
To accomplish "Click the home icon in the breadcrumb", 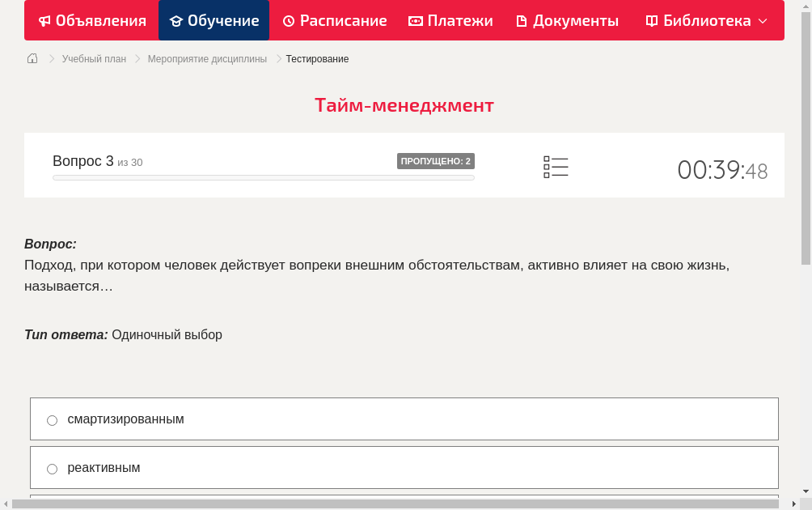I will pos(32,58).
